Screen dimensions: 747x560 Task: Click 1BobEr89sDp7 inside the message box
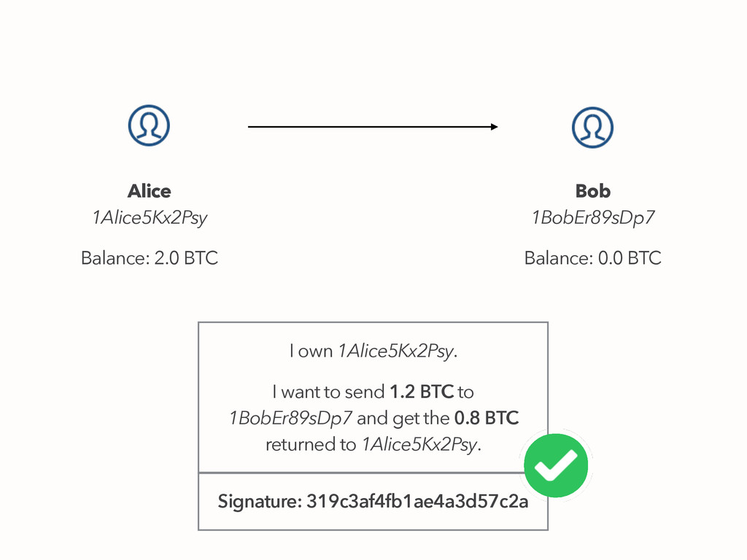pyautogui.click(x=290, y=419)
